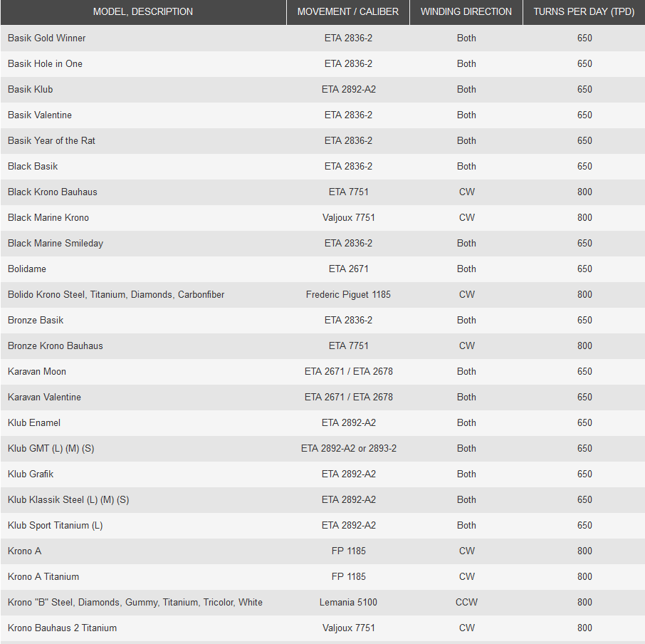Viewport: 645px width, 644px height.
Task: Select the Basik Gold Winner model row
Action: [47, 38]
